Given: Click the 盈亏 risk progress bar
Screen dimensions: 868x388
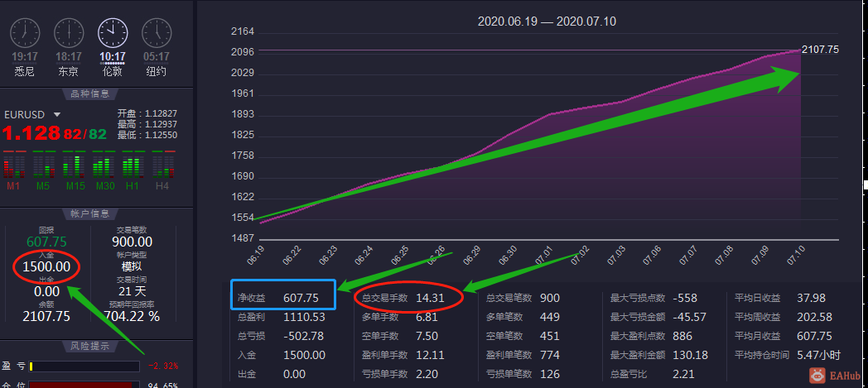Looking at the screenshot, I should pyautogui.click(x=84, y=366).
